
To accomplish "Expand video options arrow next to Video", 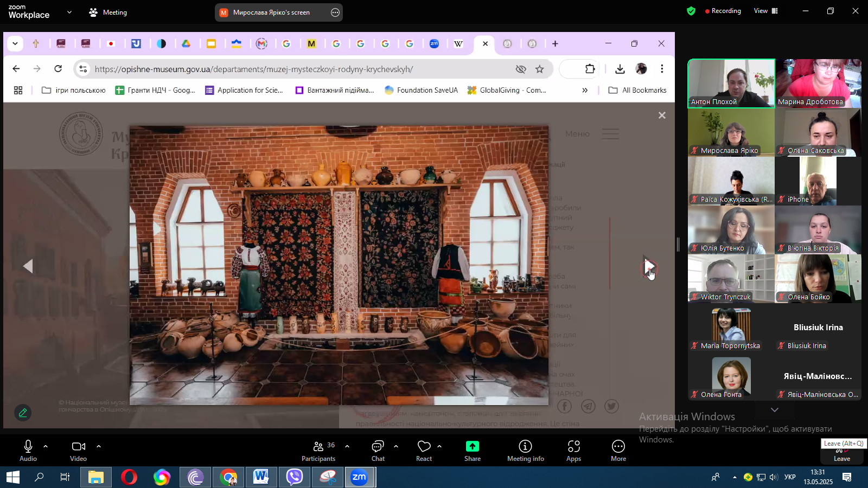I will (x=99, y=446).
